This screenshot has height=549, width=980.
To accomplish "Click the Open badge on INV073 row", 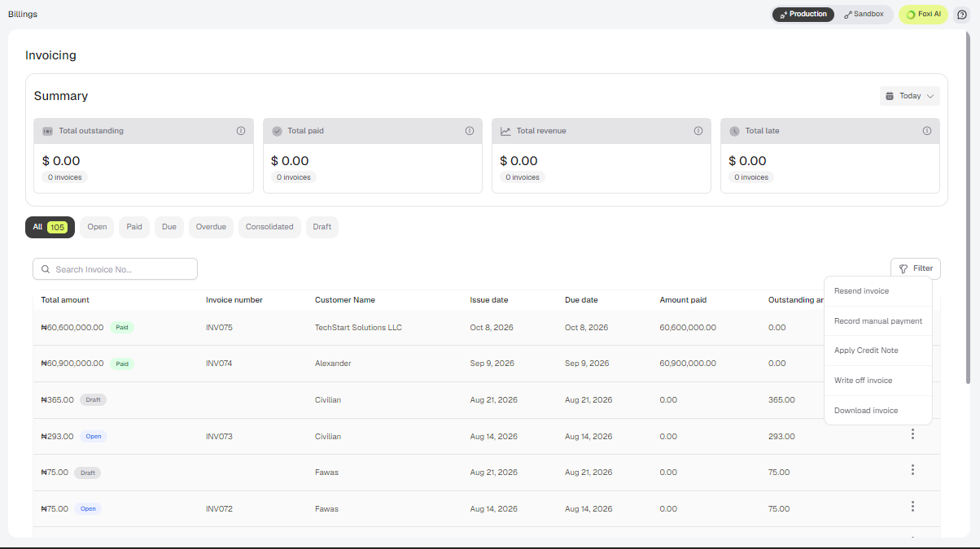I will click(94, 436).
